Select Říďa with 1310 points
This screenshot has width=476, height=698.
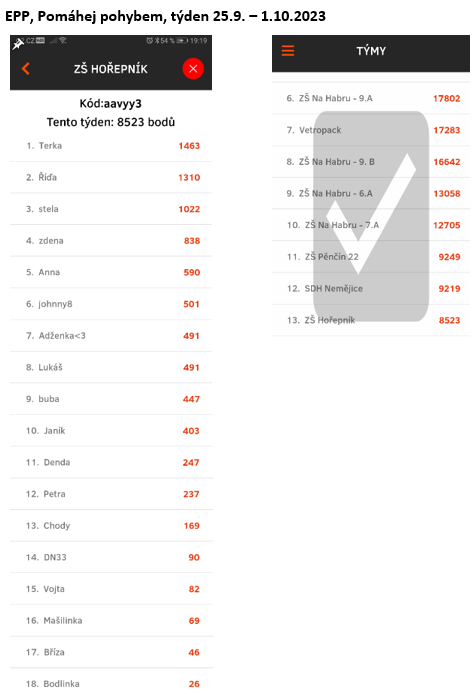point(111,178)
